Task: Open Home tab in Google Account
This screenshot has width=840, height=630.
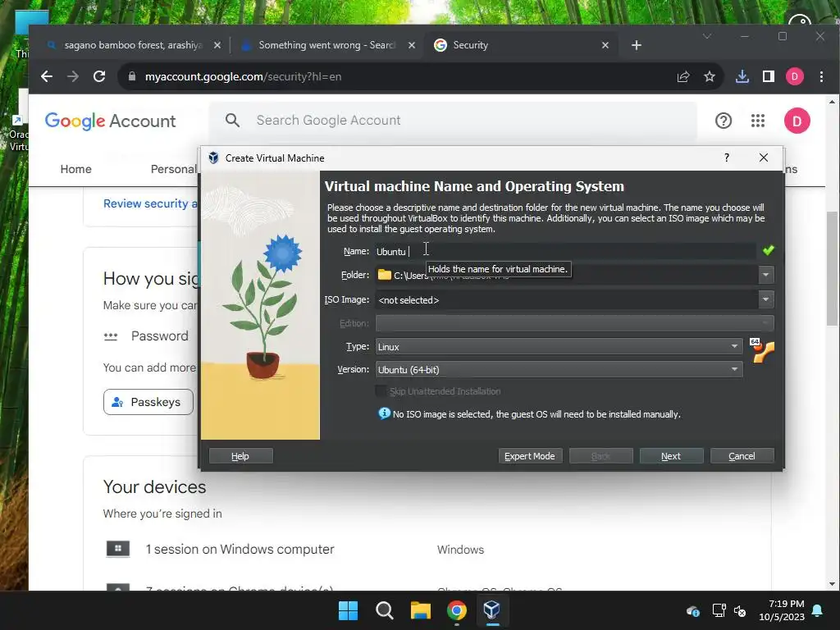Action: (75, 169)
